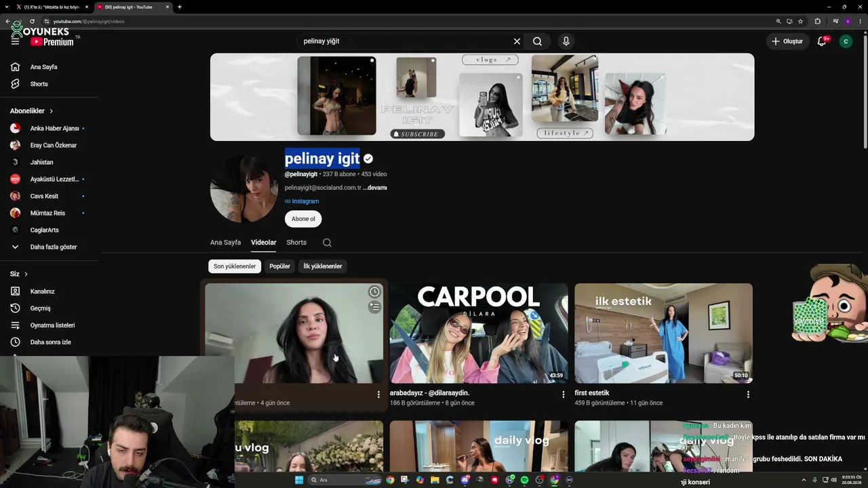This screenshot has height=488, width=868.
Task: Open Discord from the taskbar
Action: 465,480
